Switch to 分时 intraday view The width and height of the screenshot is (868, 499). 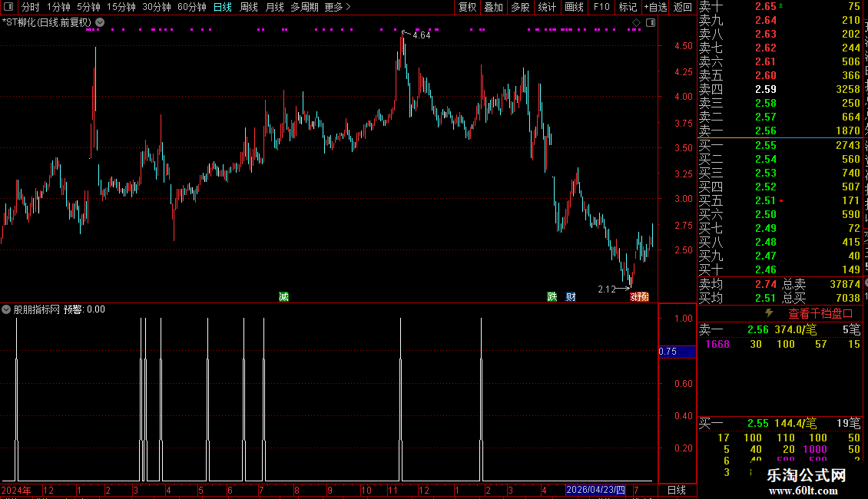pos(30,7)
